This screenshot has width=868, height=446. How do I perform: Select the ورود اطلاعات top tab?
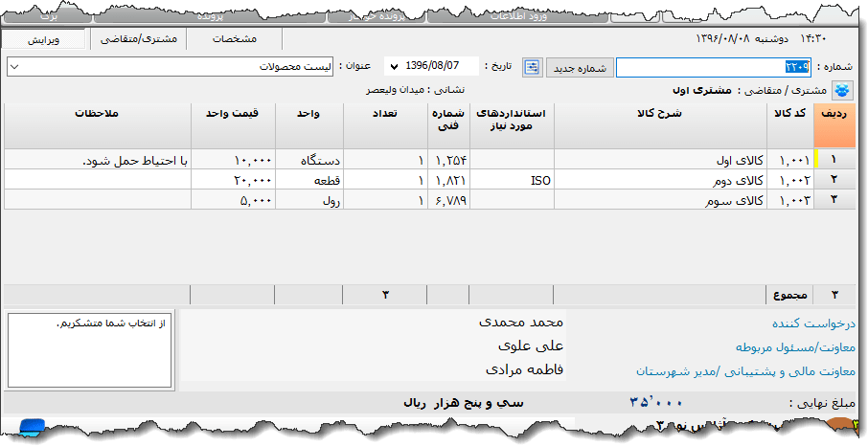pyautogui.click(x=518, y=16)
